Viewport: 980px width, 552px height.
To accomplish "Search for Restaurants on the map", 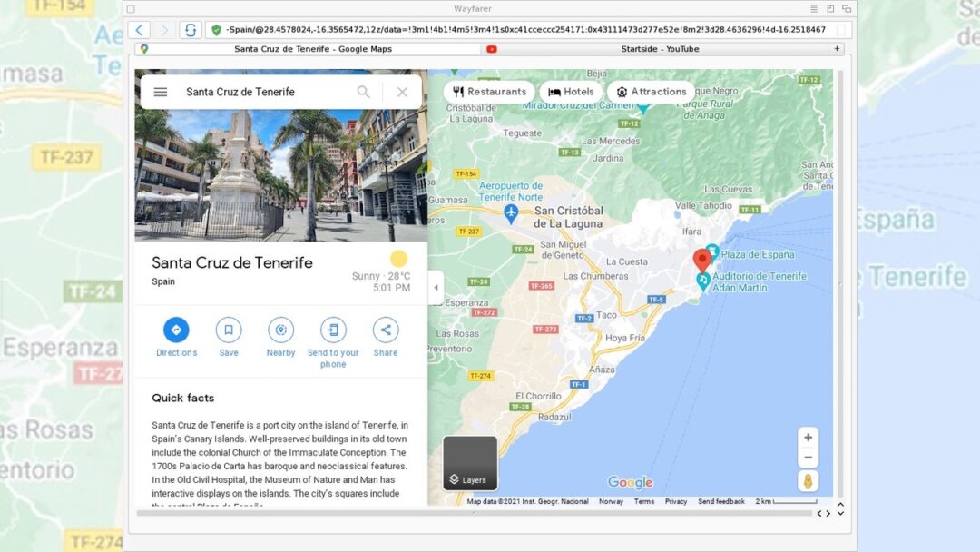I will [489, 91].
